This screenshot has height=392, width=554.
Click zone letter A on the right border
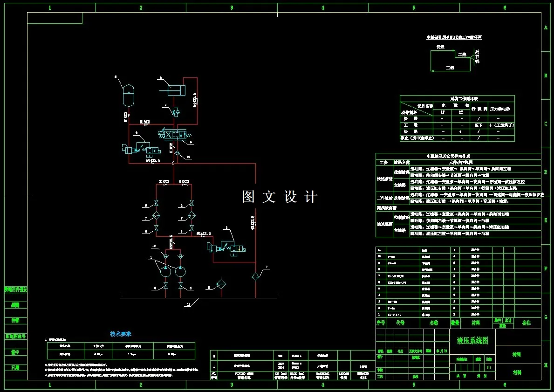tap(546, 28)
